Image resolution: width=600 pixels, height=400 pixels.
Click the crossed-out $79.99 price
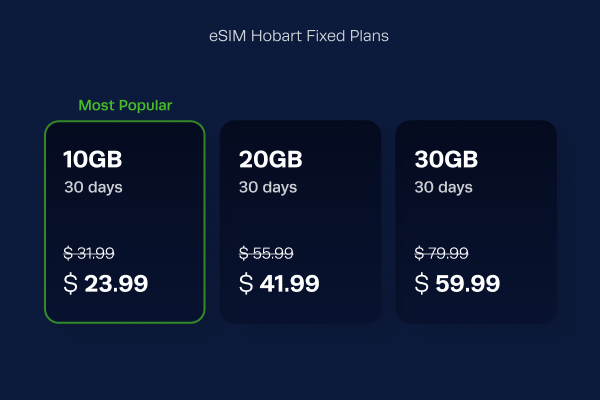[x=441, y=253]
